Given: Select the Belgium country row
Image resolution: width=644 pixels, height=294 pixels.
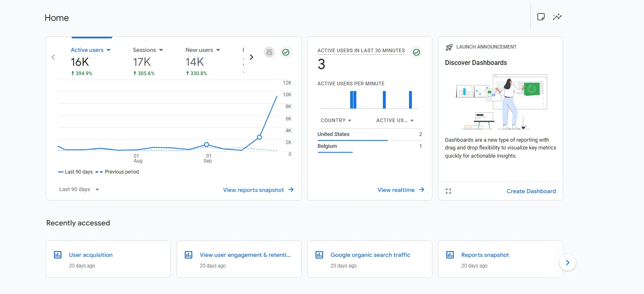Looking at the screenshot, I should [x=370, y=146].
